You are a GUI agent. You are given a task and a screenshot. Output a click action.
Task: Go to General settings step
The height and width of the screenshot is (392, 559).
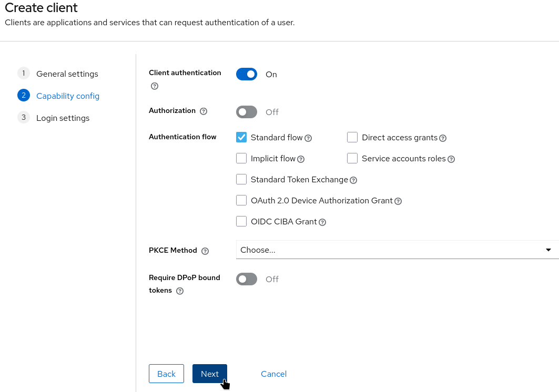tap(67, 74)
